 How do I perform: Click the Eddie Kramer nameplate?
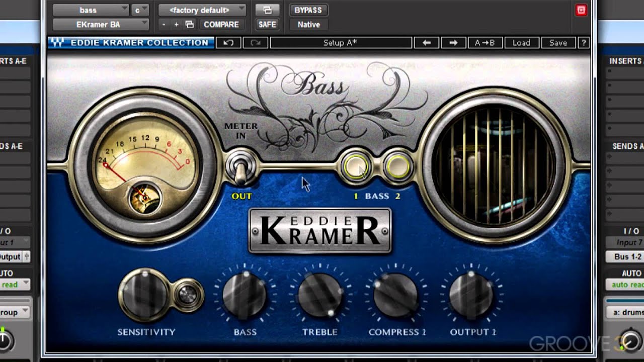[x=320, y=231]
